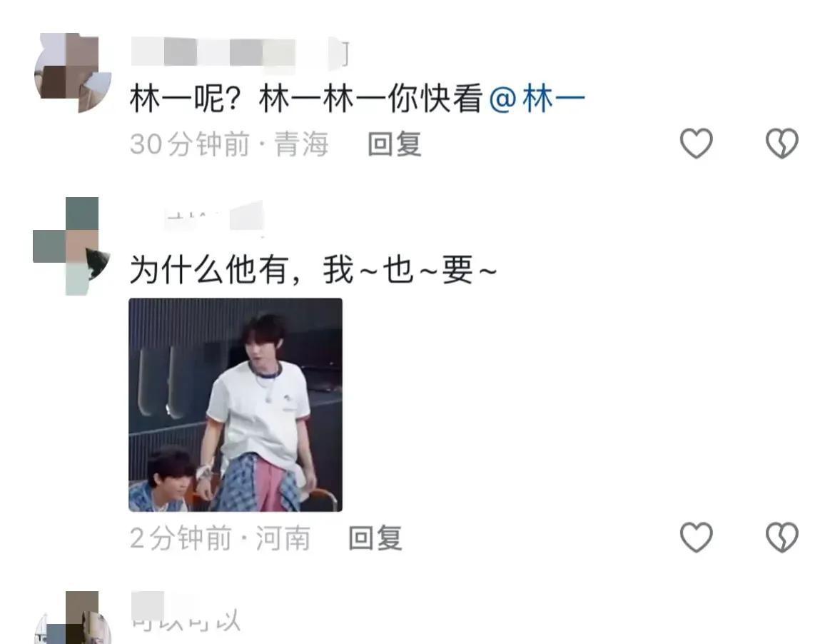Select the 河南 location label
This screenshot has width=835, height=644.
[x=283, y=538]
